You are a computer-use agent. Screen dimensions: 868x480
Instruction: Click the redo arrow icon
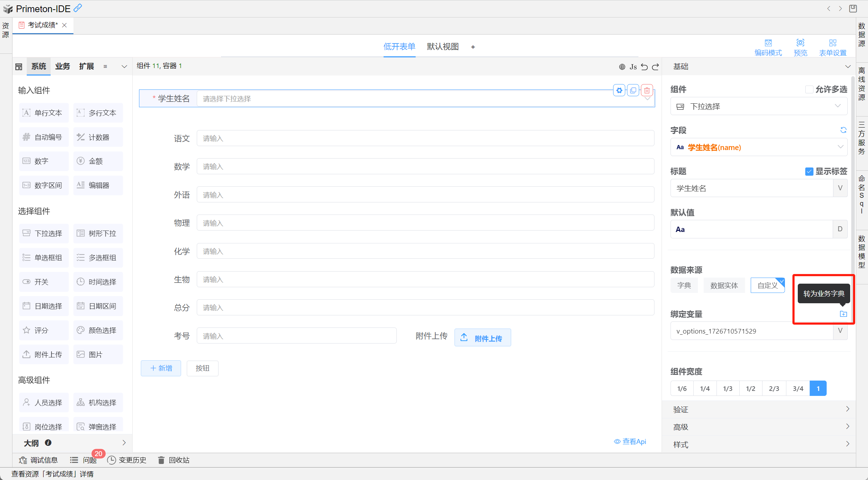pyautogui.click(x=655, y=67)
